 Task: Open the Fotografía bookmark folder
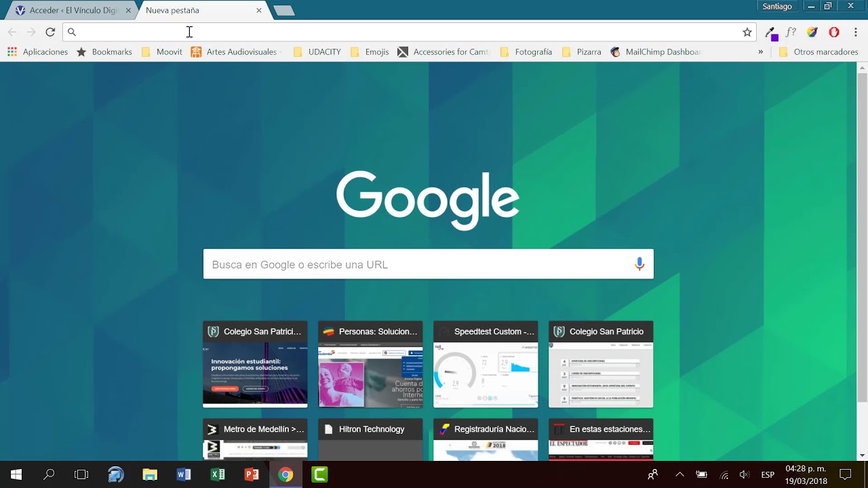526,52
